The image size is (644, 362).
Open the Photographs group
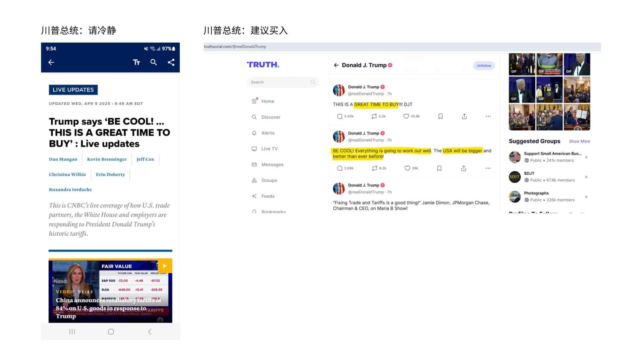(536, 193)
